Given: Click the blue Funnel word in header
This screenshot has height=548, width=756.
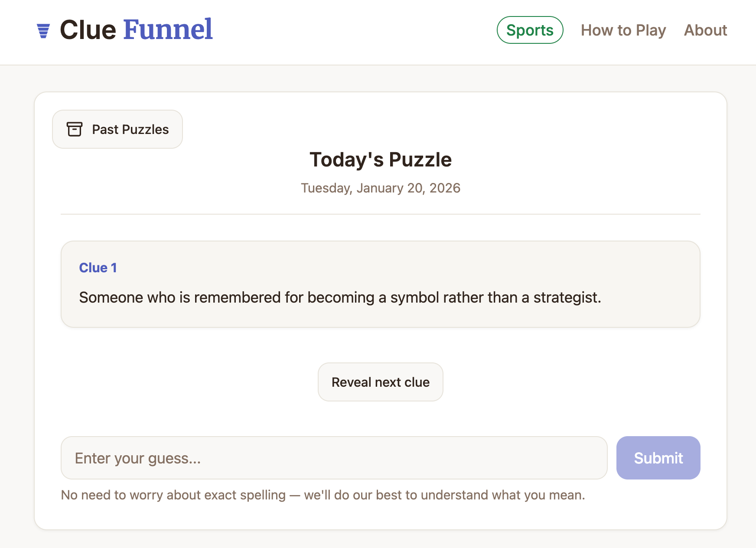Looking at the screenshot, I should point(168,30).
